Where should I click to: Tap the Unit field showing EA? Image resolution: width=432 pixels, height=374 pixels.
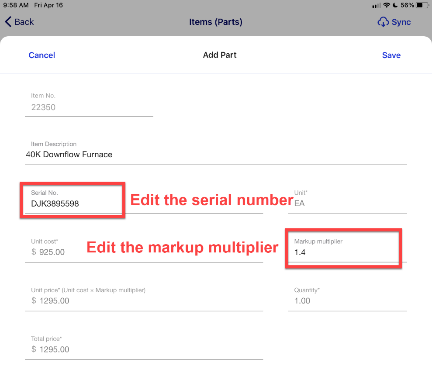coord(347,201)
